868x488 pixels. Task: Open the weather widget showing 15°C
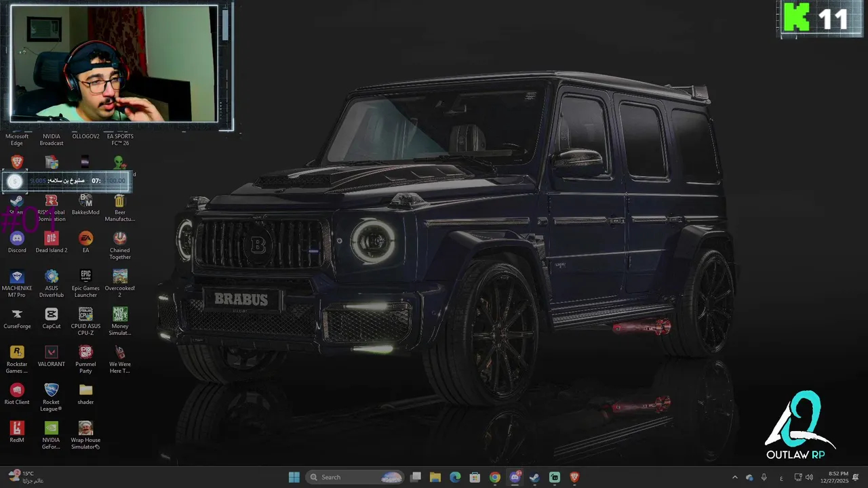[x=26, y=477]
